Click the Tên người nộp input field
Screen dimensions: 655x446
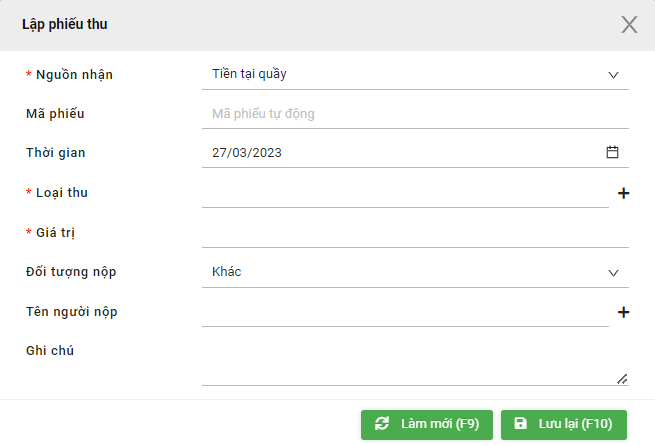405,312
